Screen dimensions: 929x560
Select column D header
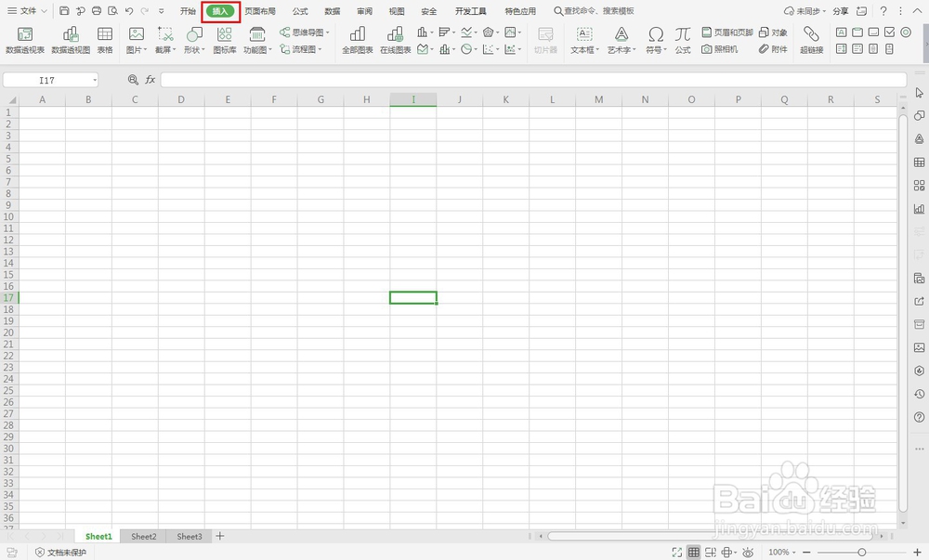181,99
